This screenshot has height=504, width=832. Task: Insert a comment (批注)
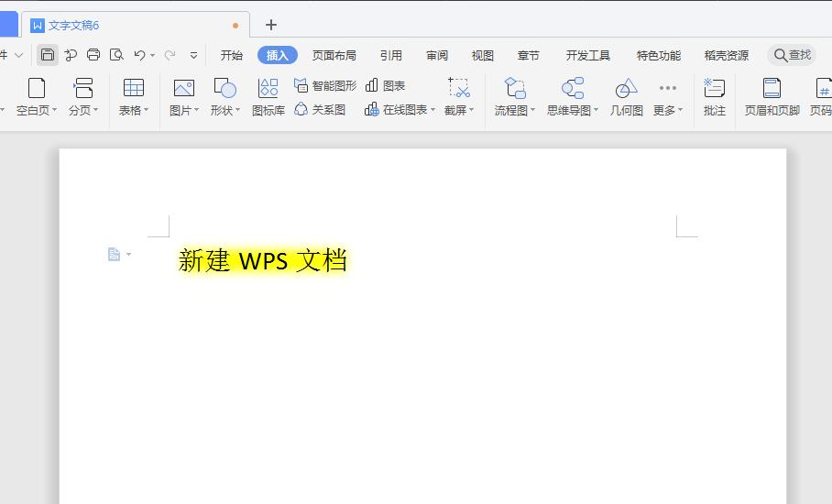[714, 96]
